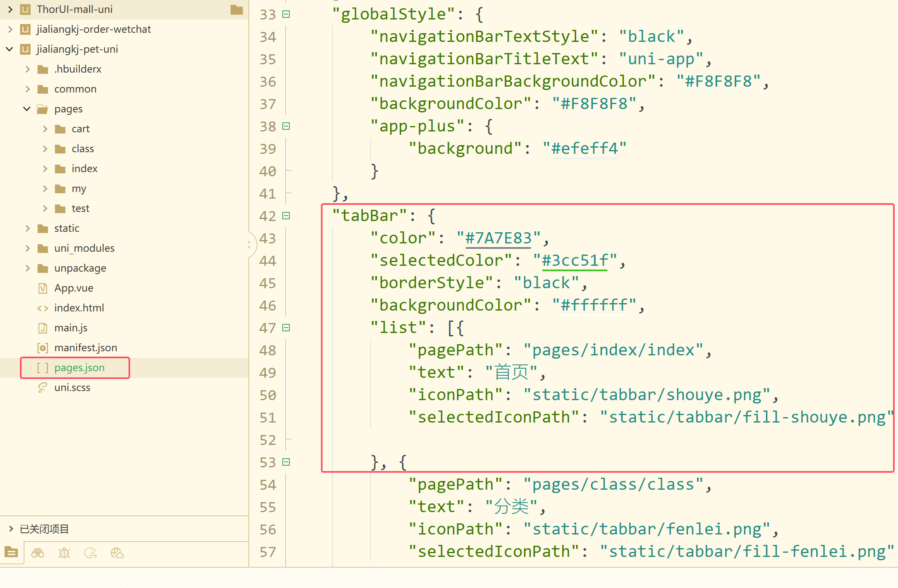Image resolution: width=898 pixels, height=588 pixels.
Task: Click the "pages/class/class" path string
Action: 613,484
